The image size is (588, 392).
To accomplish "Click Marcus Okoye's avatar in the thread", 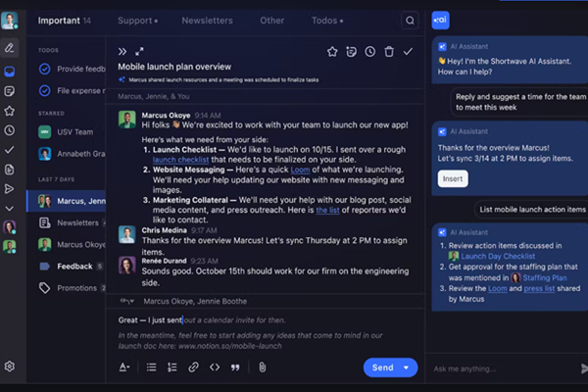I will pyautogui.click(x=127, y=120).
